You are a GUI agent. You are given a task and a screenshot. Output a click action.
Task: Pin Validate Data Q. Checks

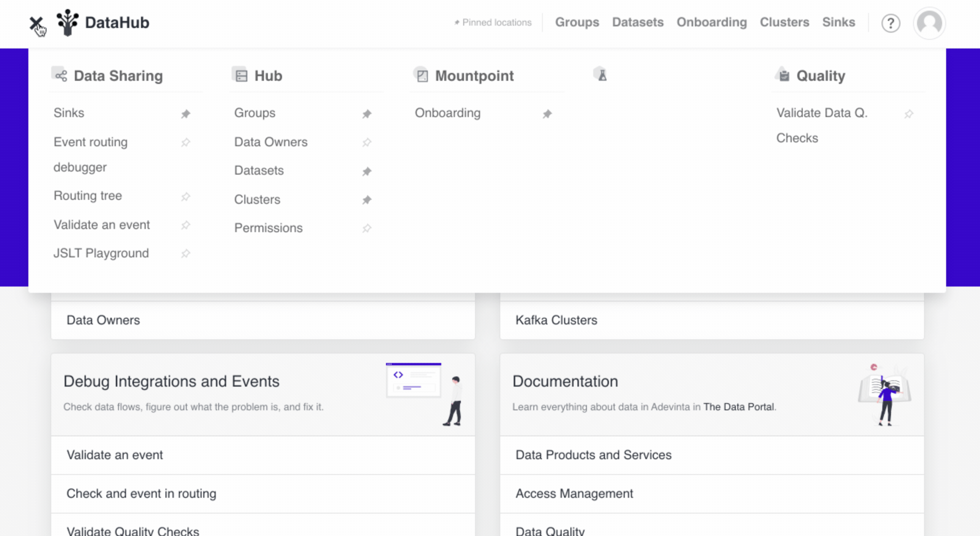pos(909,114)
